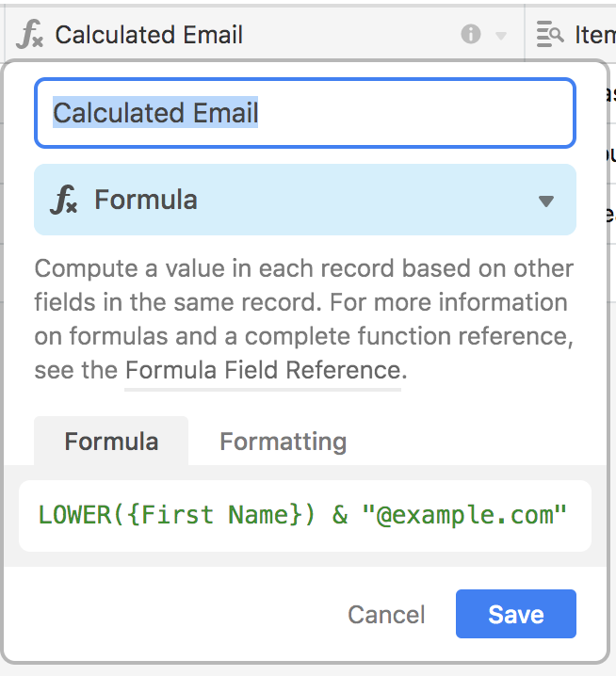Click the fx icon in field type selector
Viewport: 616px width, 676px height.
(64, 200)
